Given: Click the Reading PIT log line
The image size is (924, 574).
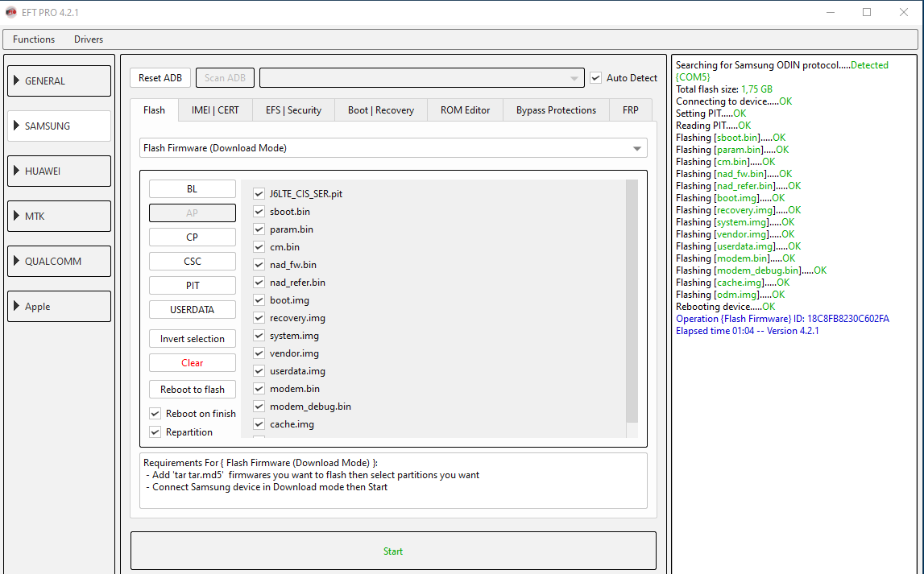Looking at the screenshot, I should pyautogui.click(x=714, y=126).
